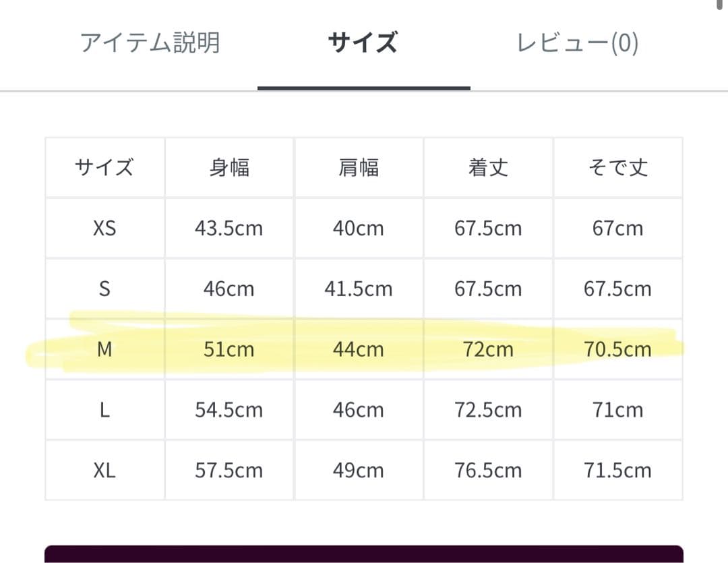Click the 51cm body width cell
Viewport: 728px width, 563px height.
pyautogui.click(x=229, y=349)
